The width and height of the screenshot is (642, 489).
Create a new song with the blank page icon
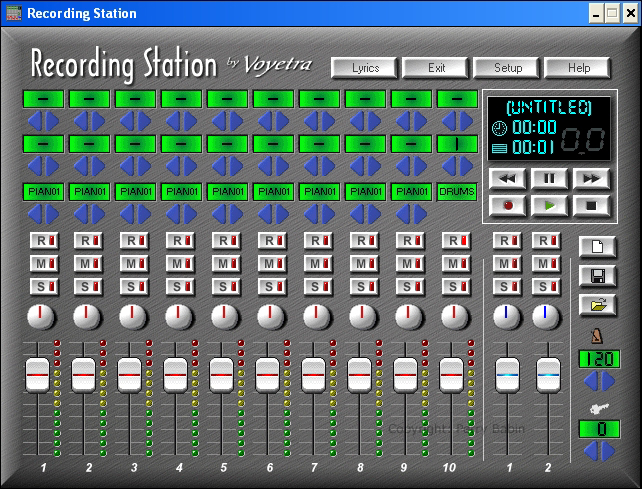[597, 247]
